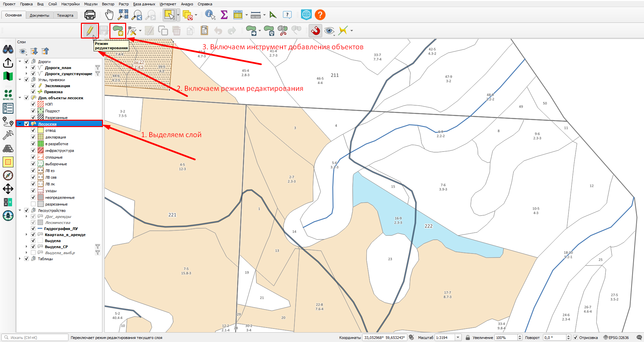Toggle the Отрисовка render checkbox

click(x=576, y=338)
